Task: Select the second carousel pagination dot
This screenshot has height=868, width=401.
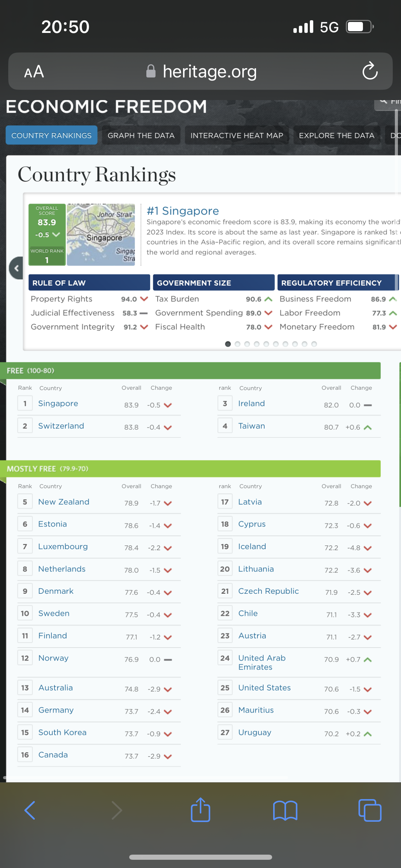Action: [x=238, y=344]
